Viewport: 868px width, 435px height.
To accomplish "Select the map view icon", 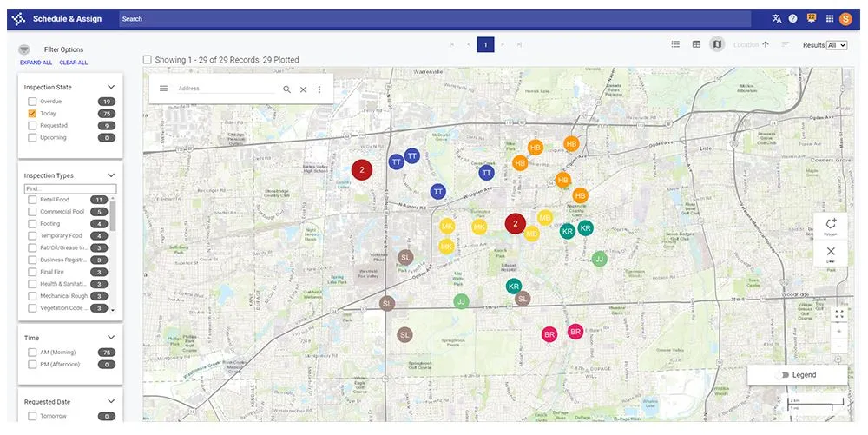I will 718,44.
